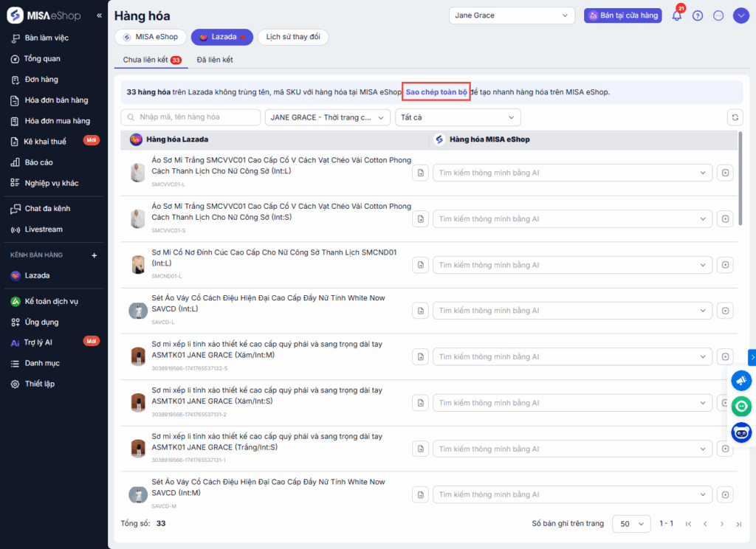
Task: Open the user avatar menu
Action: [740, 15]
